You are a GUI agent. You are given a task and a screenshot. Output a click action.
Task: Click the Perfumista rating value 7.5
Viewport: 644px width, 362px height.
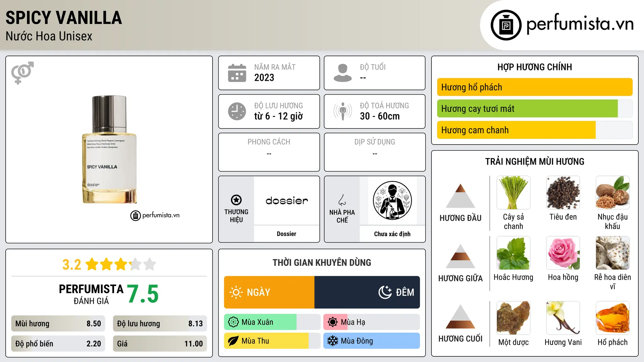(143, 294)
